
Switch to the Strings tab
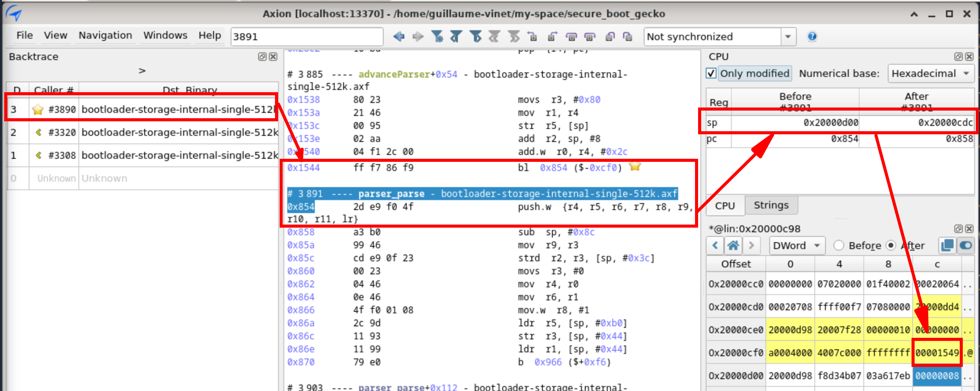771,205
